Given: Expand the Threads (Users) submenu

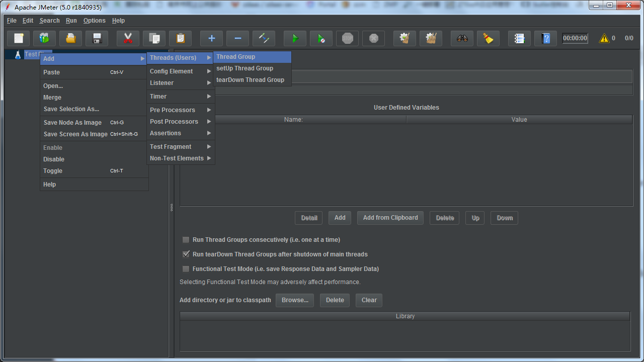Looking at the screenshot, I should click(181, 58).
